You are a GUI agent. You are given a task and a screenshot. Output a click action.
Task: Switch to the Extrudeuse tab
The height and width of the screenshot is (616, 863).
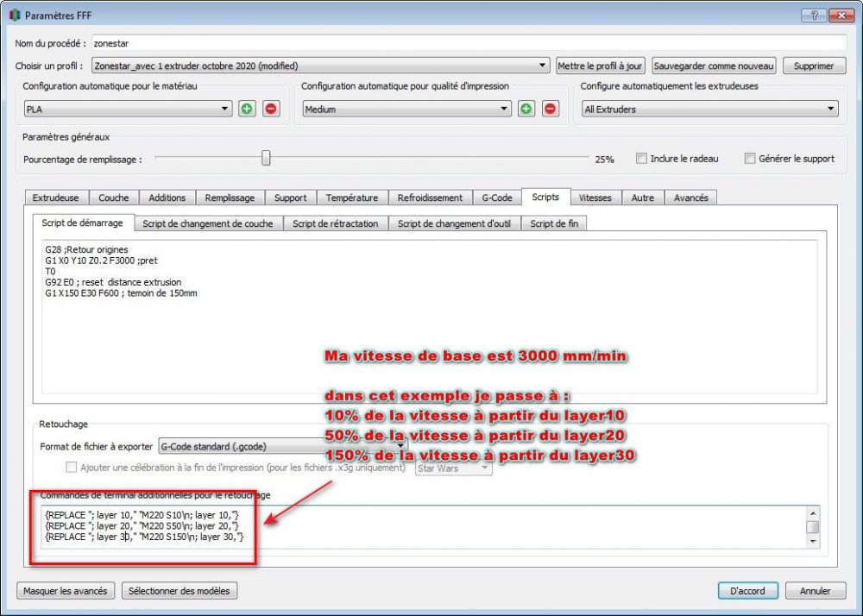pos(55,198)
